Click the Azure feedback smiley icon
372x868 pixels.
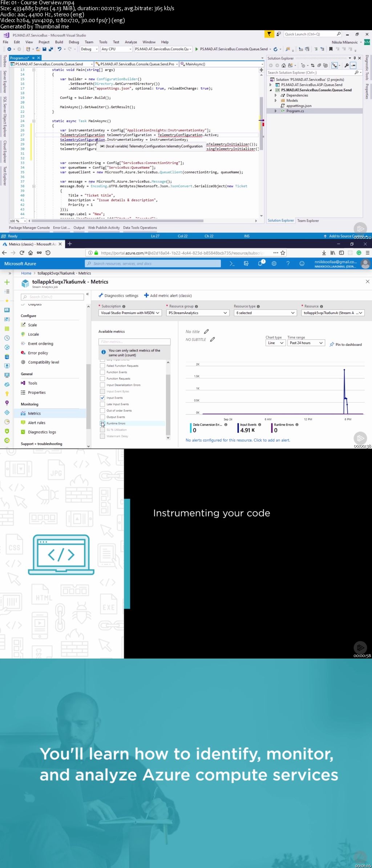(302, 264)
